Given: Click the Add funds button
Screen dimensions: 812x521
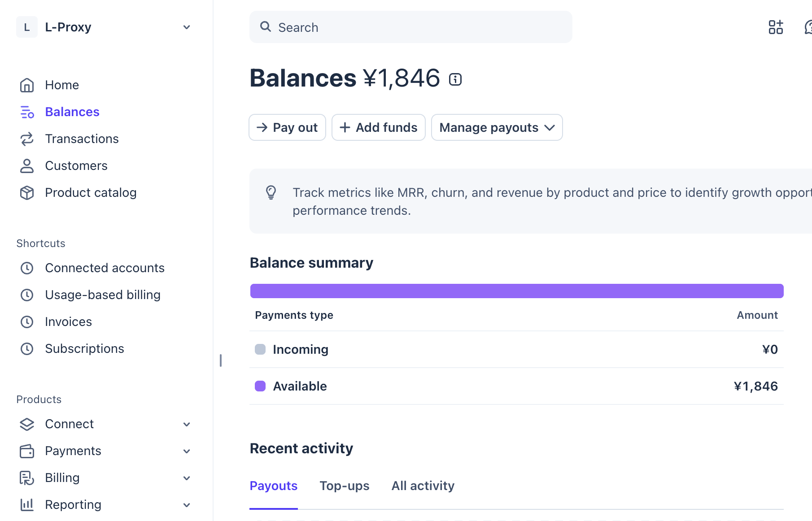Looking at the screenshot, I should coord(379,127).
